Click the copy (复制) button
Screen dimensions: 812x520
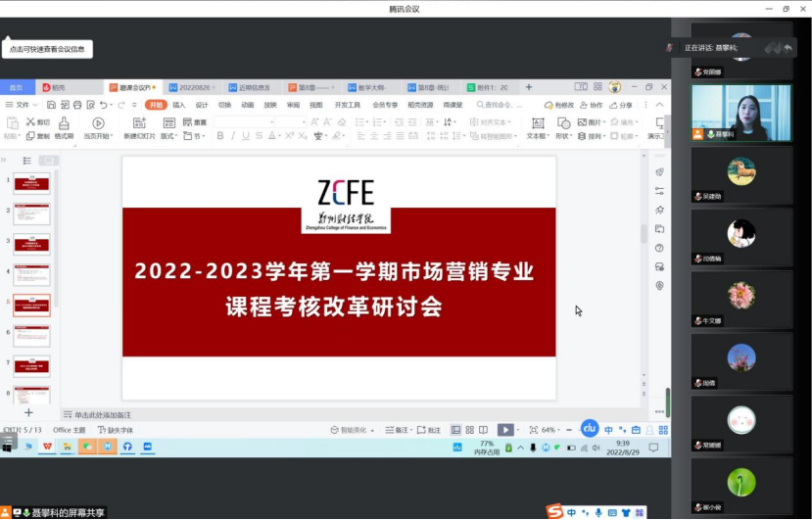(x=38, y=136)
